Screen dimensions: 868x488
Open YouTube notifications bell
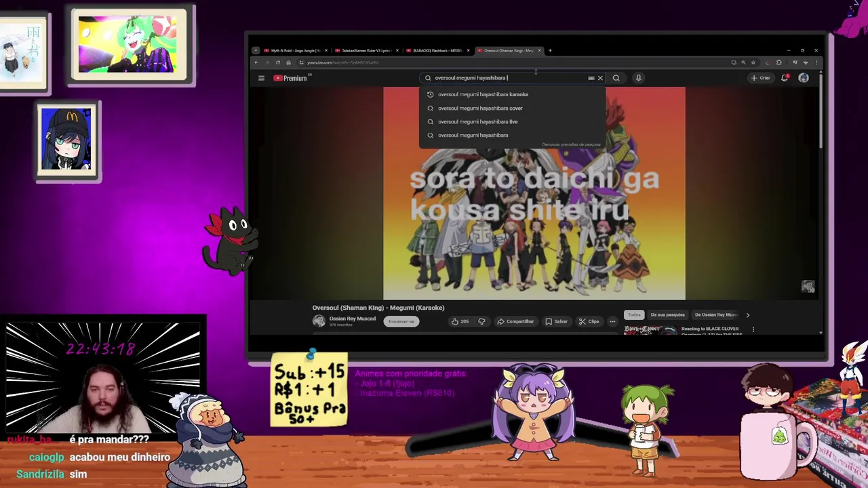785,78
